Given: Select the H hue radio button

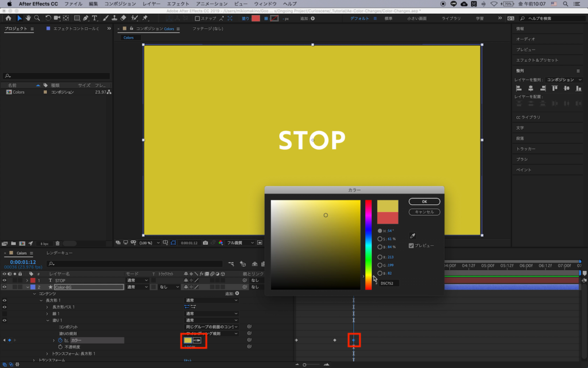Looking at the screenshot, I should [380, 231].
